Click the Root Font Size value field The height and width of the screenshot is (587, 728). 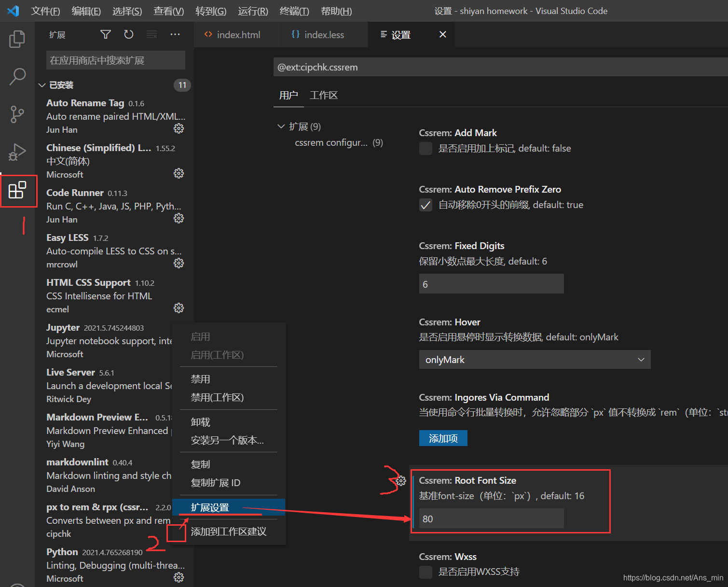coord(491,518)
